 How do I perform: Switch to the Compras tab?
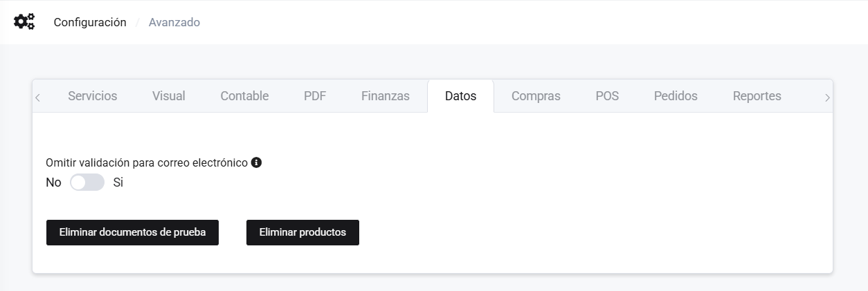pos(536,96)
